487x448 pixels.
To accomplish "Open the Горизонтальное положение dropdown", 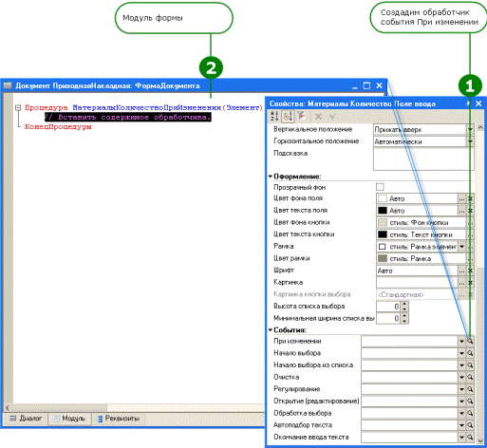I will pos(470,141).
